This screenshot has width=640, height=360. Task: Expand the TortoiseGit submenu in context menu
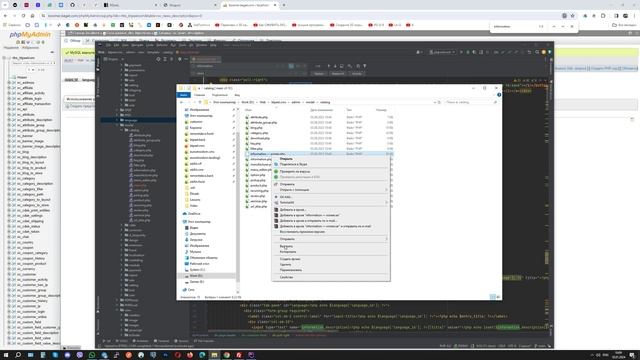pyautogui.click(x=331, y=202)
